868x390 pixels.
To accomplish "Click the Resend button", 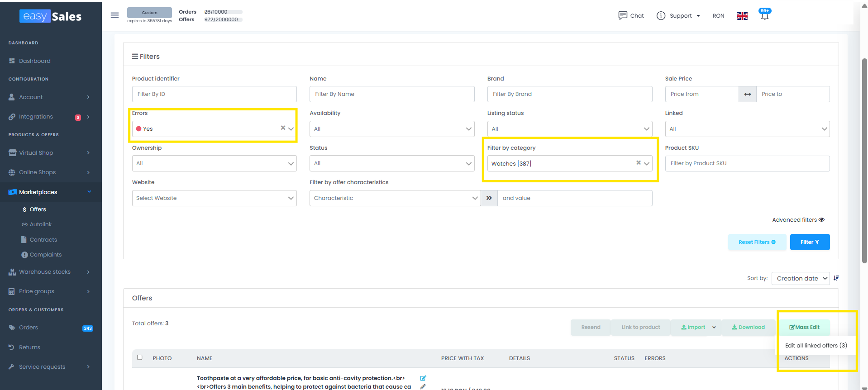I will pos(591,327).
